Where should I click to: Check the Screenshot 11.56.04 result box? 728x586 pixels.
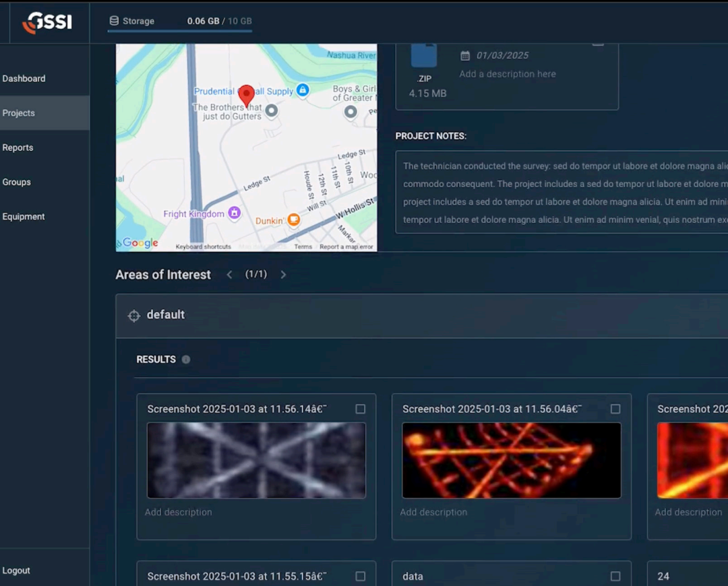click(615, 409)
